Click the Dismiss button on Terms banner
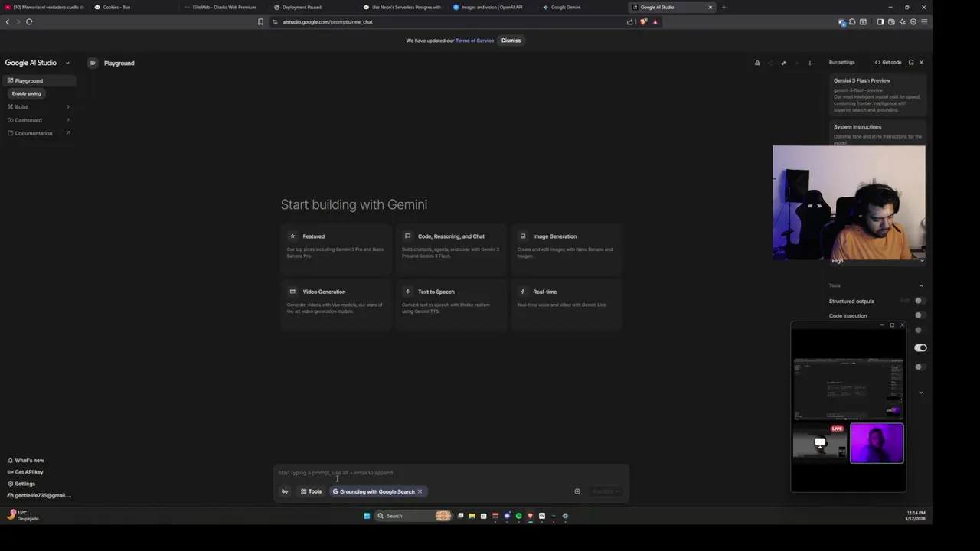 511,41
